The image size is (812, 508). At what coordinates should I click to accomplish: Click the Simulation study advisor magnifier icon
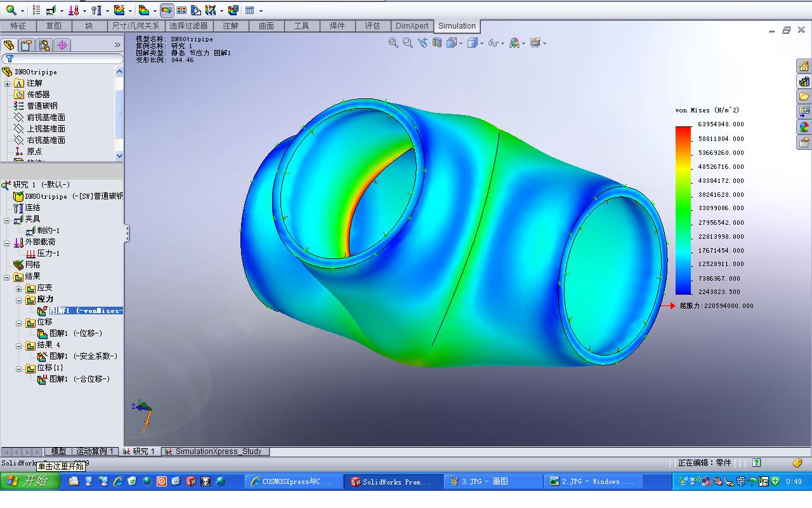(11, 10)
